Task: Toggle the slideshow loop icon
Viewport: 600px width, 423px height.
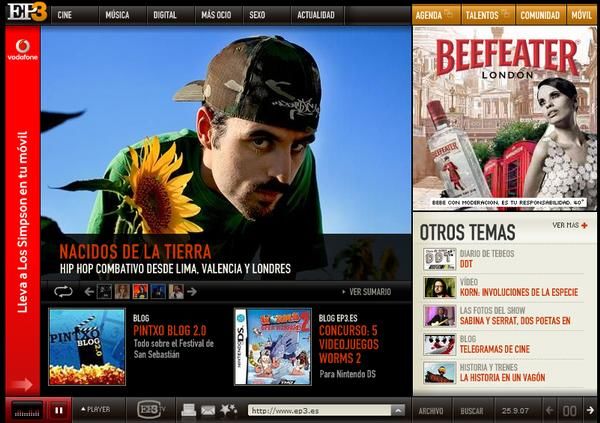Action: tap(64, 292)
